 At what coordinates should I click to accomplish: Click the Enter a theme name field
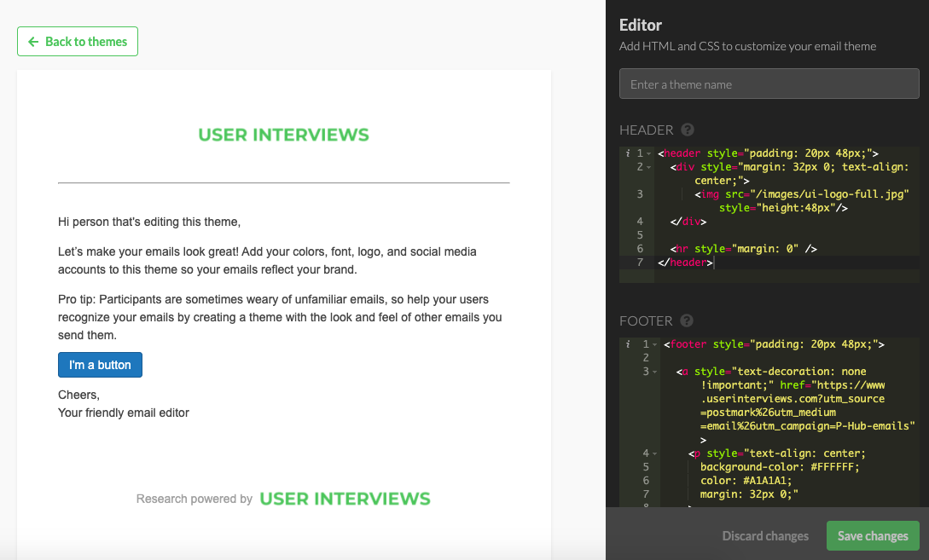pyautogui.click(x=768, y=84)
